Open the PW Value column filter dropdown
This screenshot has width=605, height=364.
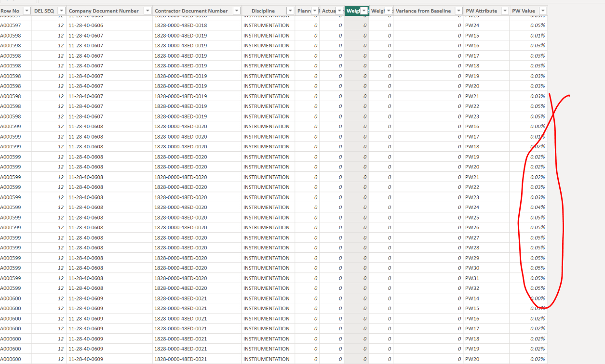tap(543, 11)
